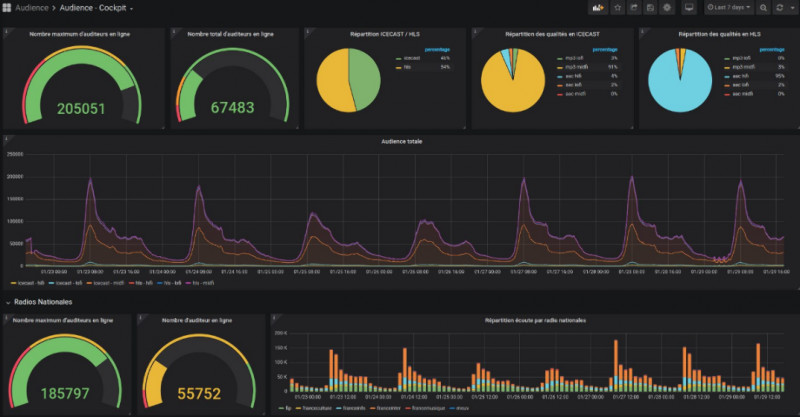Save the dashboard with disk icon
This screenshot has width=800, height=417.
651,8
